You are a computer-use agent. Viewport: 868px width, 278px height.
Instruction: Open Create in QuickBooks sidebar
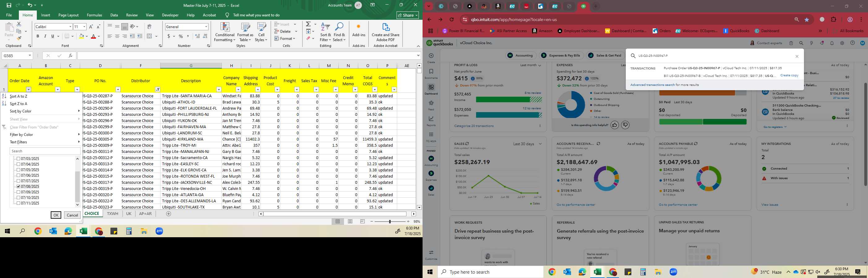click(431, 58)
